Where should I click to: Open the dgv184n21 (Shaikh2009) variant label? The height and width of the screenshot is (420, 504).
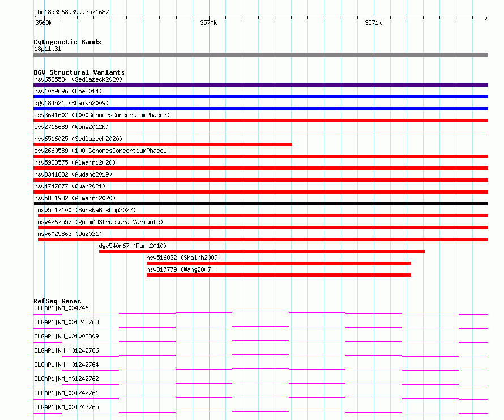pos(71,103)
